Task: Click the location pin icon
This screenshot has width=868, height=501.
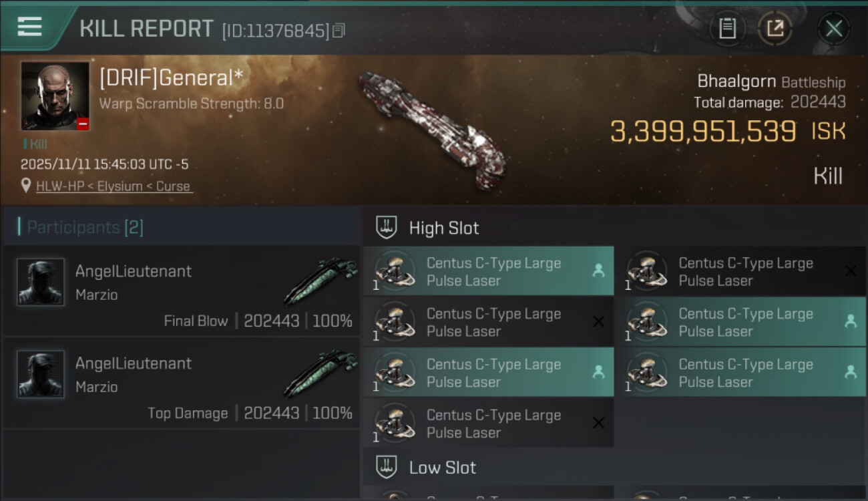Action: point(27,186)
